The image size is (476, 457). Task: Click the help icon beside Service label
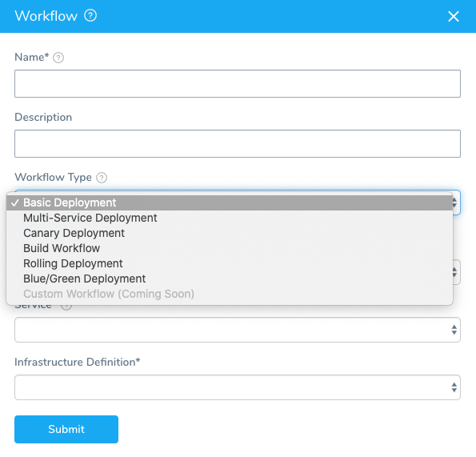coord(66,306)
